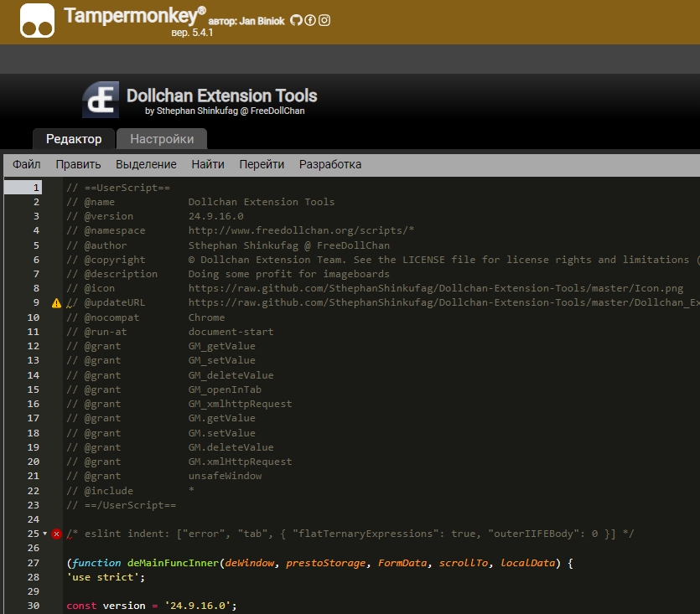
Task: Click the Tampermonkey logo icon
Action: point(37,21)
